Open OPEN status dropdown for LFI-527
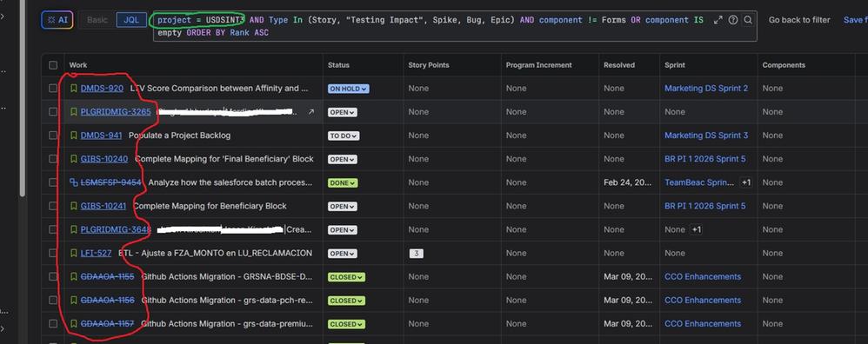This screenshot has width=868, height=344. (x=342, y=254)
